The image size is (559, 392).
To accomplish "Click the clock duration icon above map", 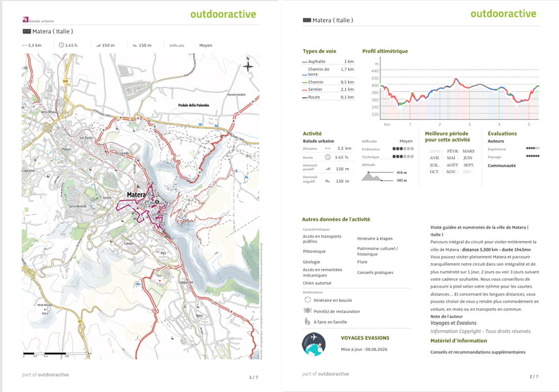I will pos(61,45).
